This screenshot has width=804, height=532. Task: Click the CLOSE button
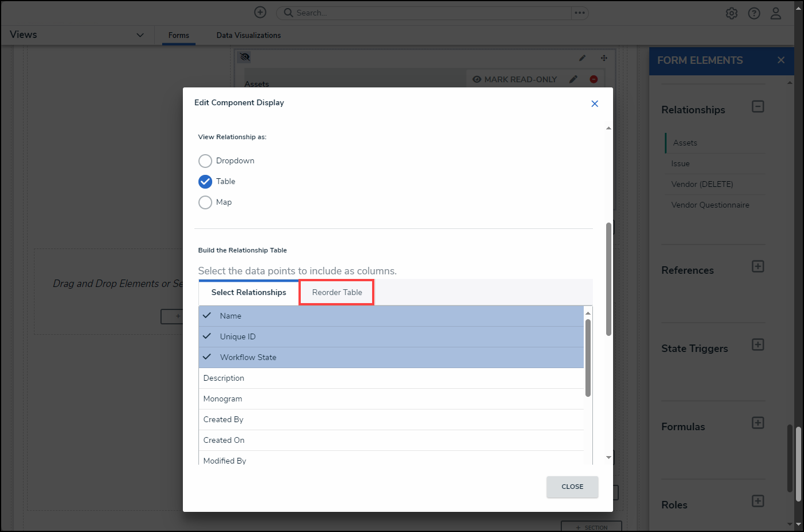point(572,487)
